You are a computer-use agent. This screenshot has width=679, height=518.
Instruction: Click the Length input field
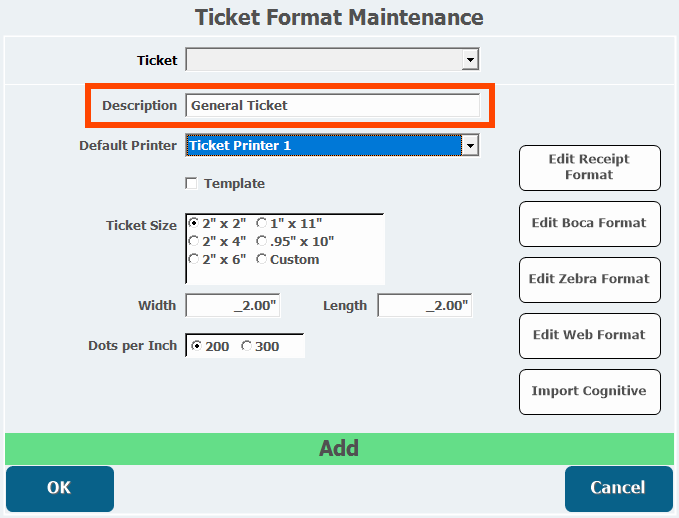coord(424,306)
